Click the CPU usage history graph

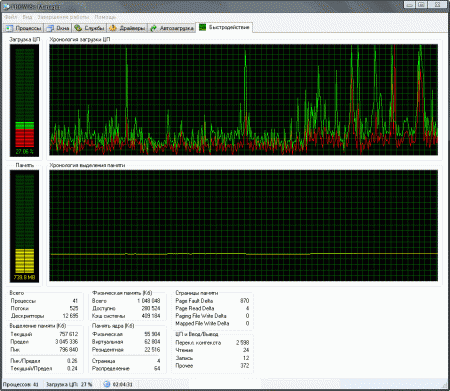pos(244,100)
